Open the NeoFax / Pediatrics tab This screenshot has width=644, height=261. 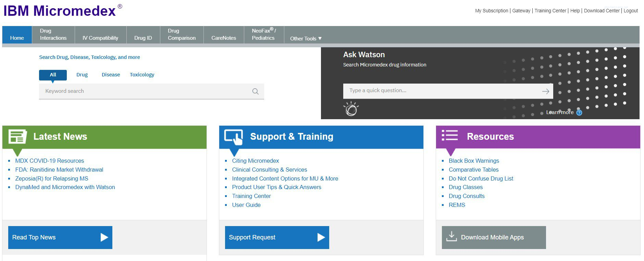[x=264, y=35]
